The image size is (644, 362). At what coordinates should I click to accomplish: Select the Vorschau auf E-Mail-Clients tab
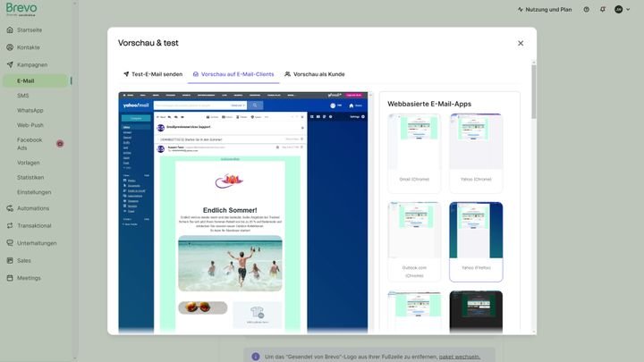click(233, 74)
